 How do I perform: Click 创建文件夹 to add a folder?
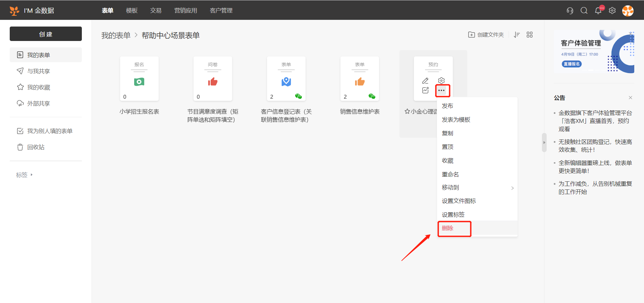coord(486,35)
